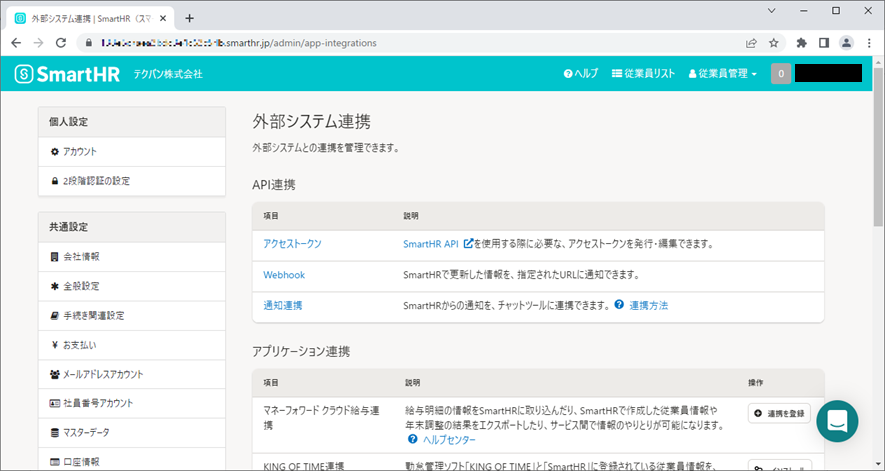Open Chrome profile avatar icon
Image resolution: width=885 pixels, height=471 pixels.
(x=847, y=43)
